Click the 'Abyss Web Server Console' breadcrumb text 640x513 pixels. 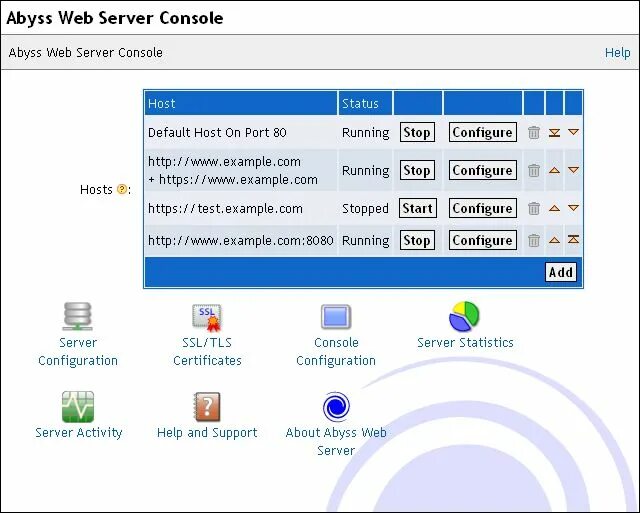(x=86, y=53)
